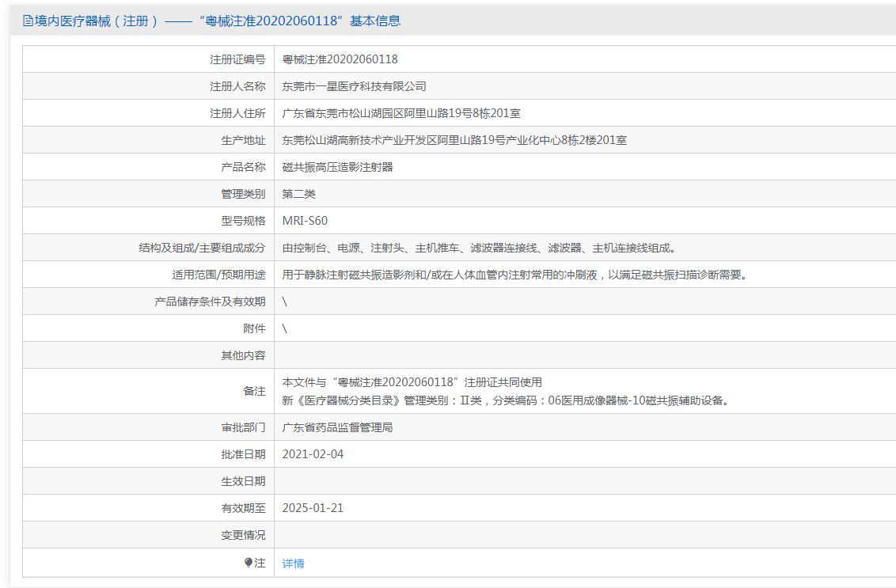Select approval date 2021-02-04
The width and height of the screenshot is (896, 588).
click(x=313, y=454)
